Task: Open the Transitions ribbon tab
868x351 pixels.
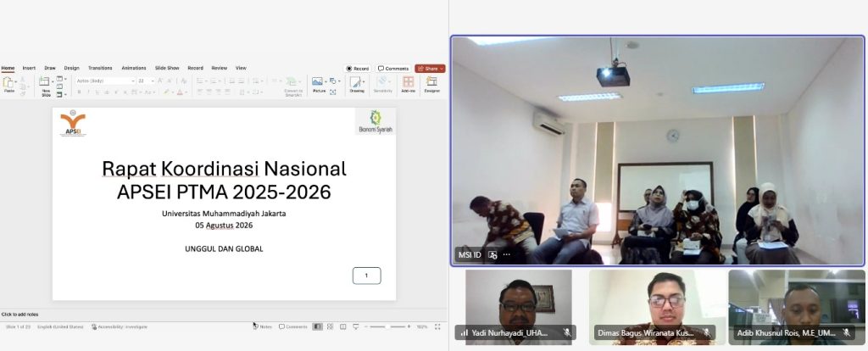Action: click(x=100, y=68)
